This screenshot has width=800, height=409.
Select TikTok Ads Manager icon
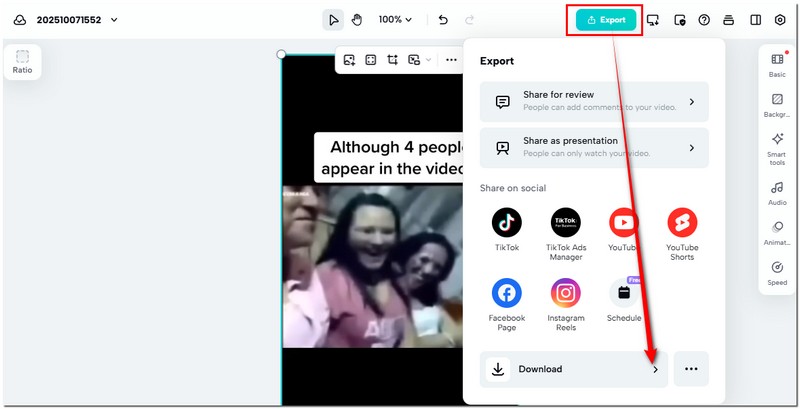(565, 222)
